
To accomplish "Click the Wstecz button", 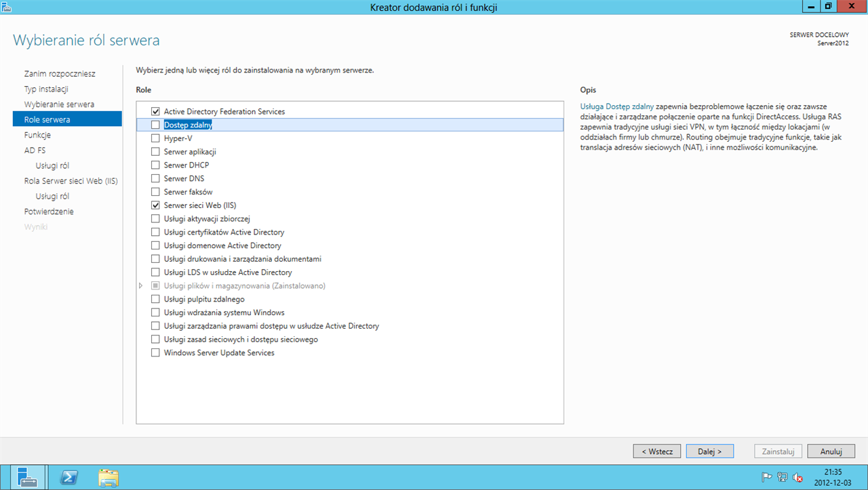I will click(x=657, y=451).
